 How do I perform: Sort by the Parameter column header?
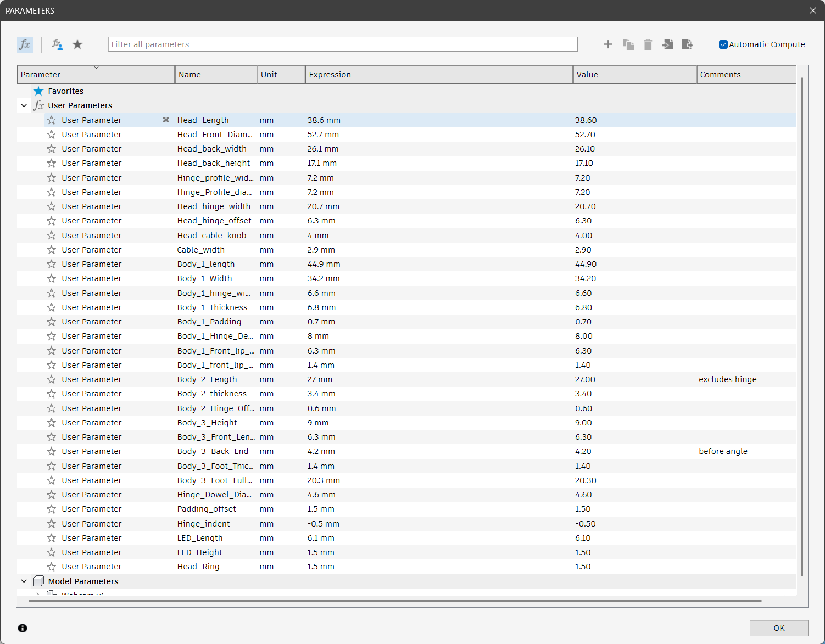96,75
